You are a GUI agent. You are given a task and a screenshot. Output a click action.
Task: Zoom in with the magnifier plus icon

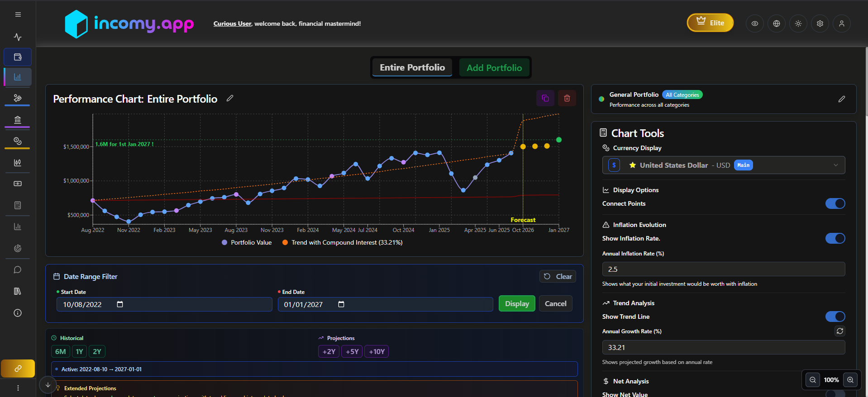pos(850,380)
